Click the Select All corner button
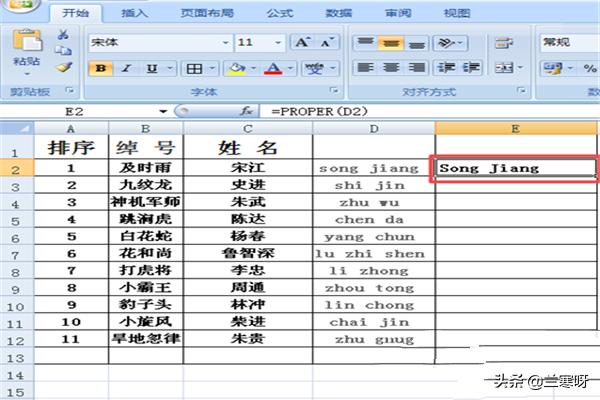Screen dimensions: 600x400 point(18,128)
